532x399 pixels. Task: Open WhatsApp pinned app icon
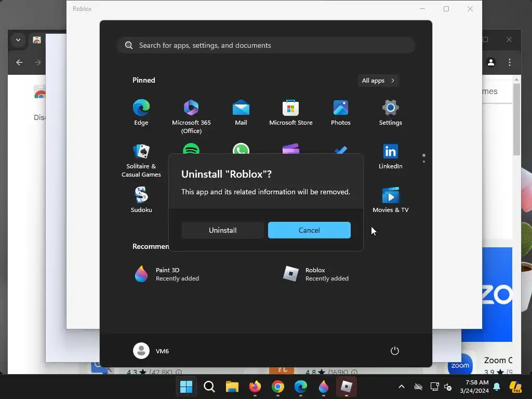241,149
